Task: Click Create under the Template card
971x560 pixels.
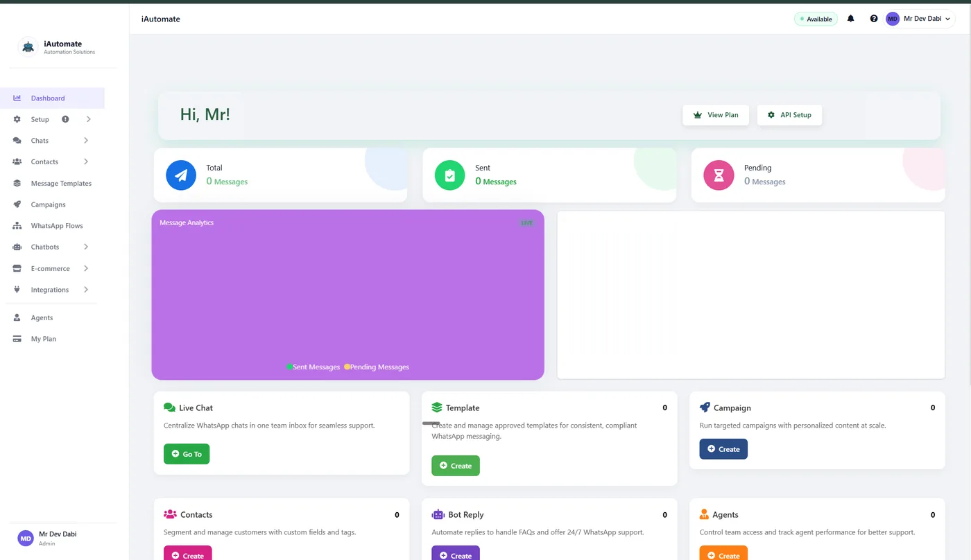Action: 456,466
